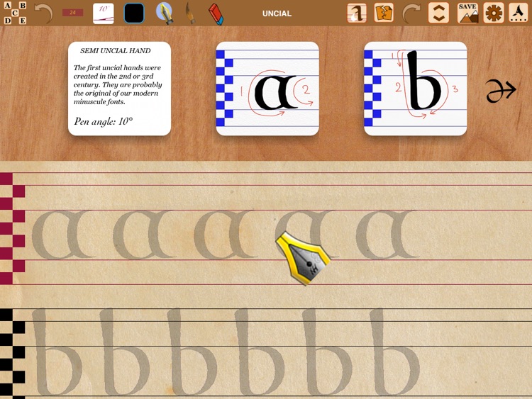The width and height of the screenshot is (532, 399).
Task: Click the UNCIAL title label
Action: coord(277,13)
